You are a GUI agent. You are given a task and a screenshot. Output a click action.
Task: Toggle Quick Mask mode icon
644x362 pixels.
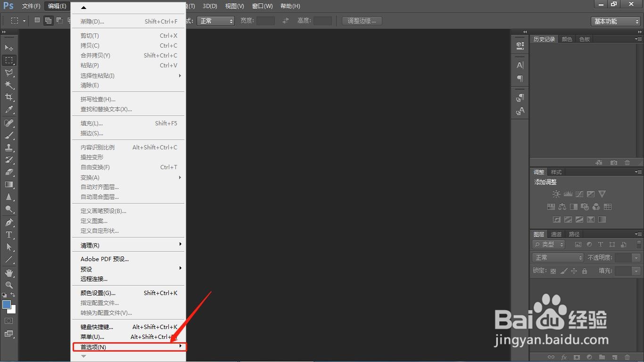coord(9,321)
